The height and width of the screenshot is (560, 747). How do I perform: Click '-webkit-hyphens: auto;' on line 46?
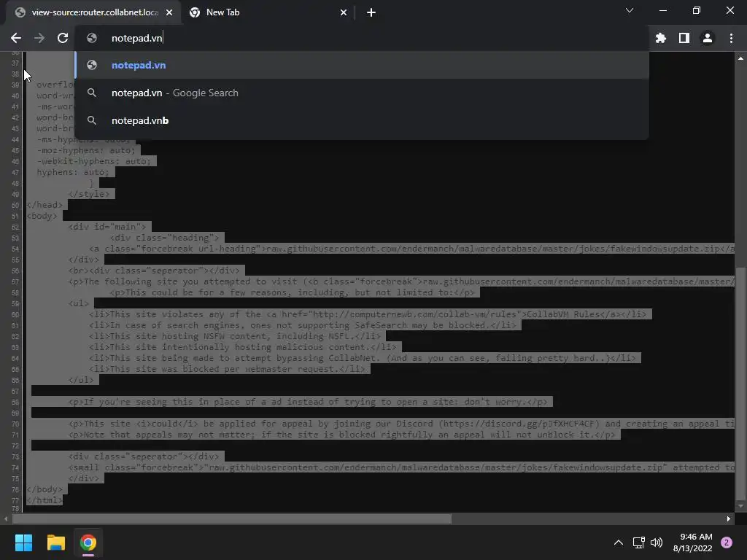click(x=94, y=161)
